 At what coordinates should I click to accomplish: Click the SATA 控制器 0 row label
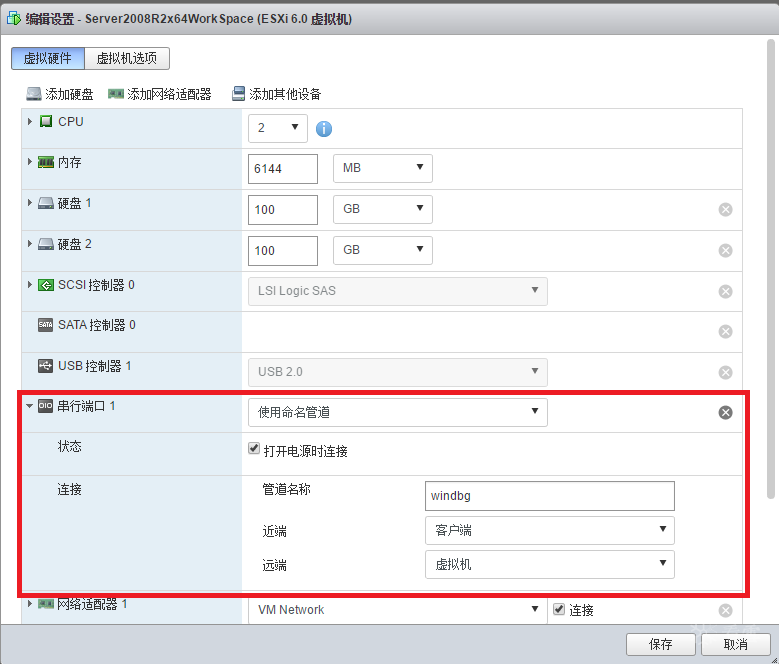click(x=97, y=325)
